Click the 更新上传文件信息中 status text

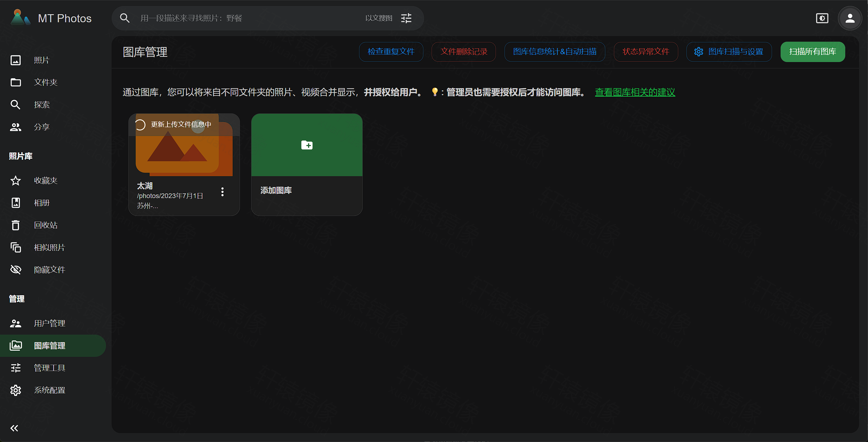181,125
